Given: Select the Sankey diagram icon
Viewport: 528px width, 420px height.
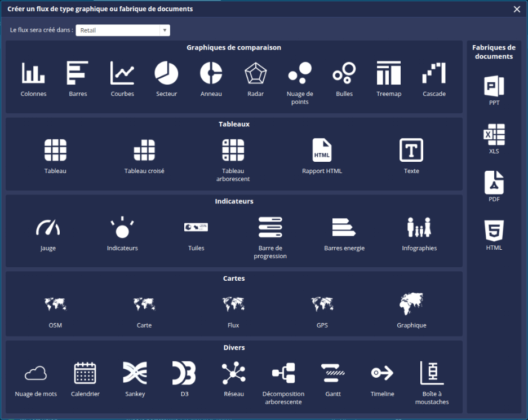Looking at the screenshot, I should (x=135, y=373).
